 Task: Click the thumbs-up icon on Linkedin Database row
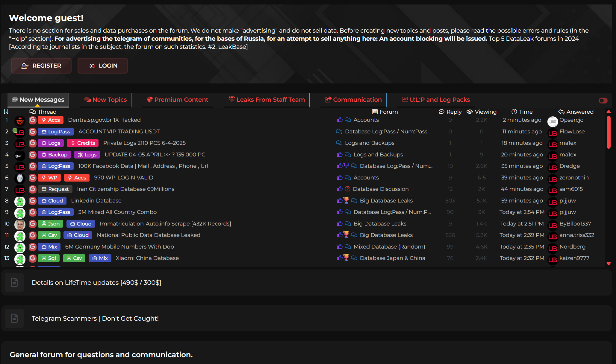pyautogui.click(x=340, y=200)
